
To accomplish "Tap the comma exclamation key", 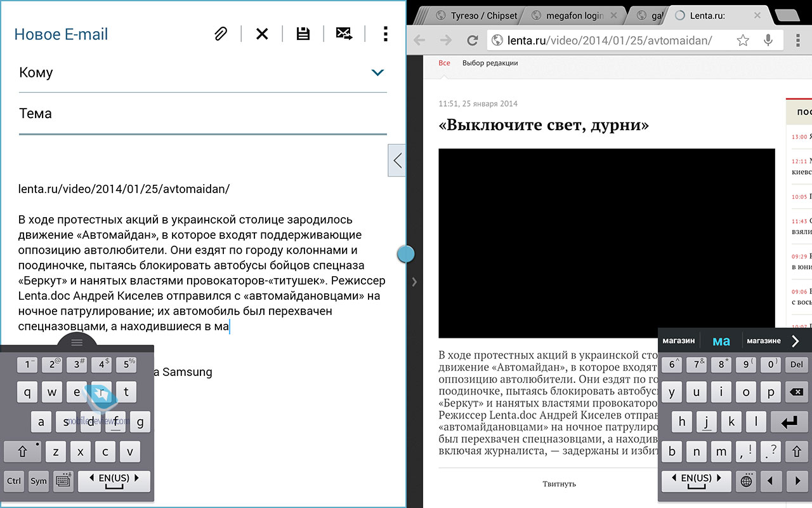I will tap(746, 452).
